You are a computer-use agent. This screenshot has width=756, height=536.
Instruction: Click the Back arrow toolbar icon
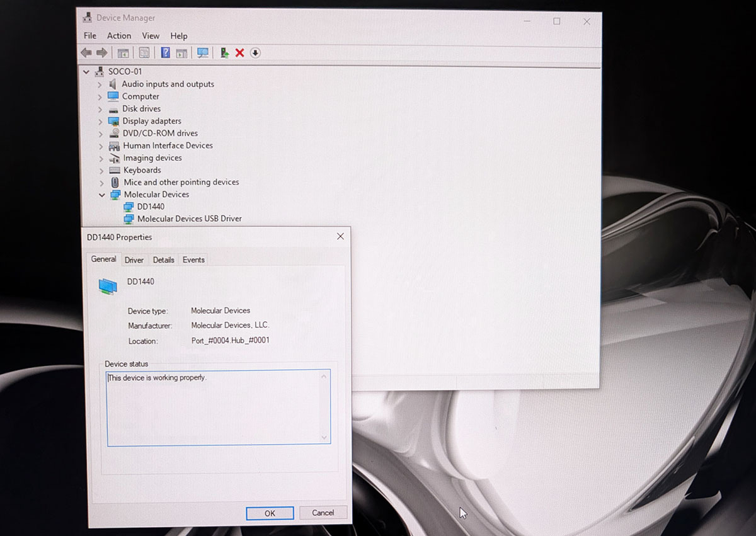[86, 53]
